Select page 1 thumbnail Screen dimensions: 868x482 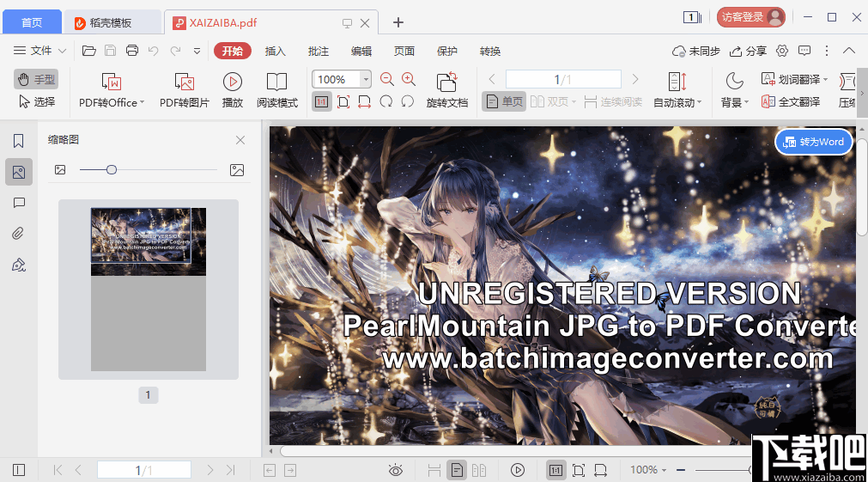(149, 290)
